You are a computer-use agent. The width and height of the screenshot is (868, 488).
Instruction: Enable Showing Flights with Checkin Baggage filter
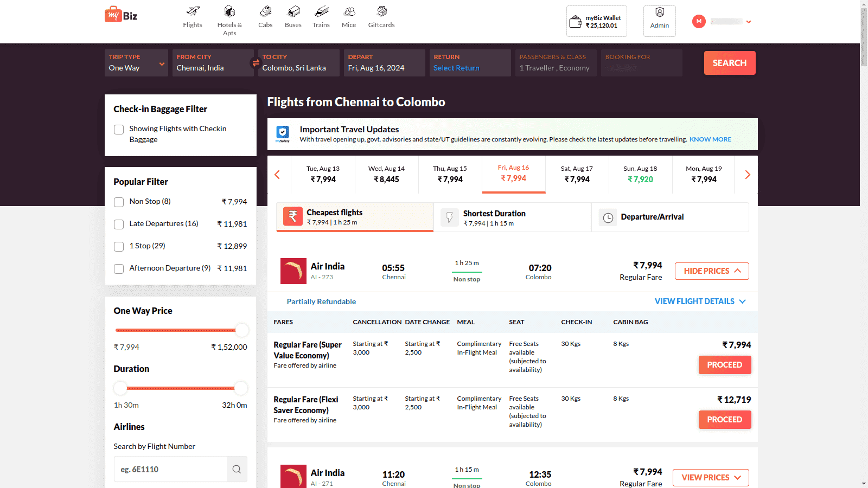(x=119, y=129)
